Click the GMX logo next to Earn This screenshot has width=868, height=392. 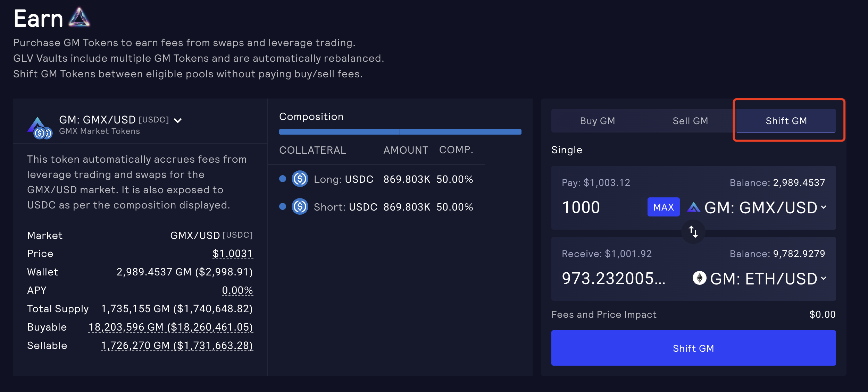(x=79, y=18)
